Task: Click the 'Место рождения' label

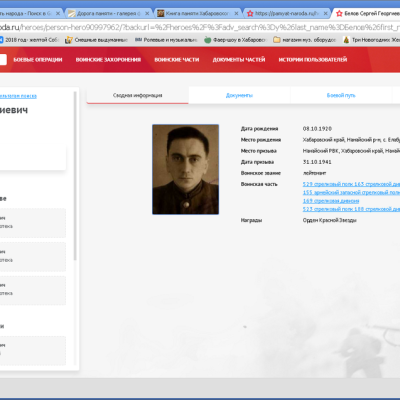Action: (x=261, y=140)
